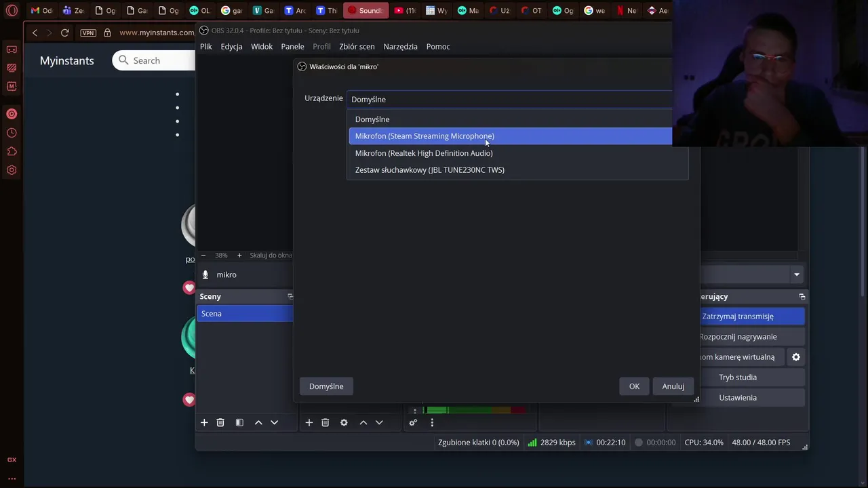Click the Myinstants site logo link
868x488 pixels.
pyautogui.click(x=67, y=61)
